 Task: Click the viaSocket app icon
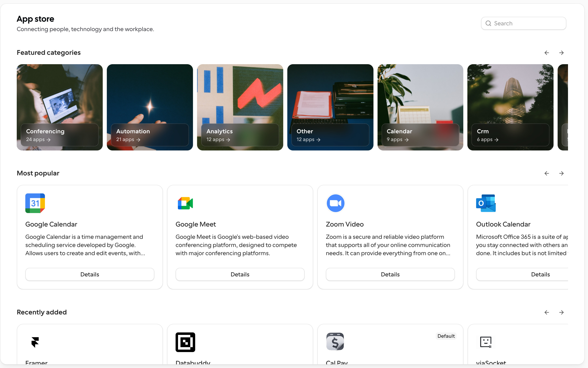486,342
